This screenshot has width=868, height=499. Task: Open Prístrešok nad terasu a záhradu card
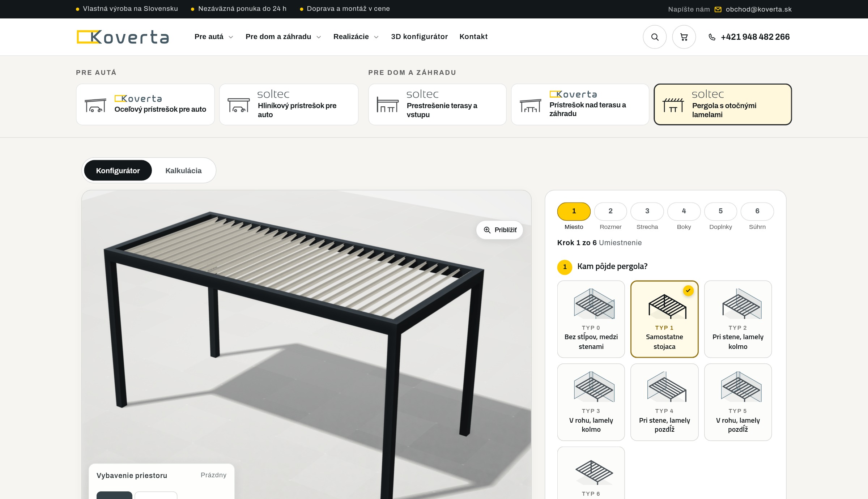(x=580, y=105)
